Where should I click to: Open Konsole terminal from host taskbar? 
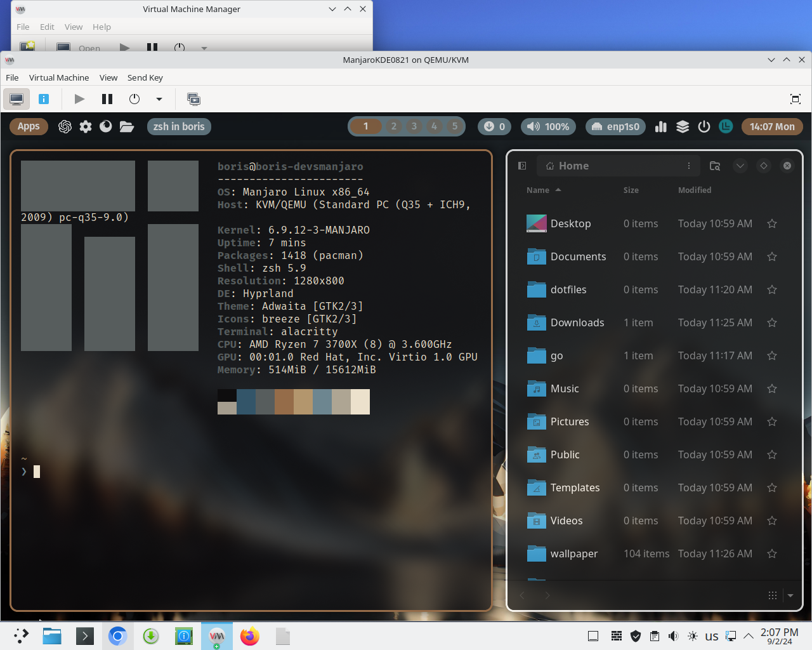click(85, 636)
